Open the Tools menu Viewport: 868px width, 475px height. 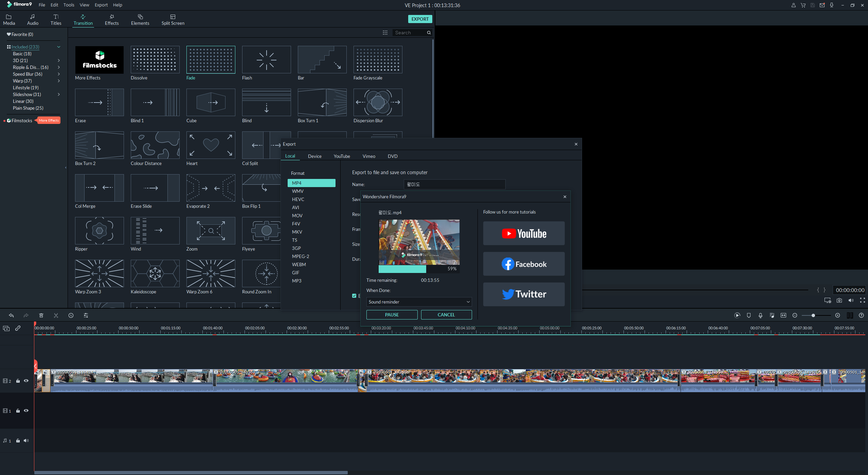[x=69, y=5]
